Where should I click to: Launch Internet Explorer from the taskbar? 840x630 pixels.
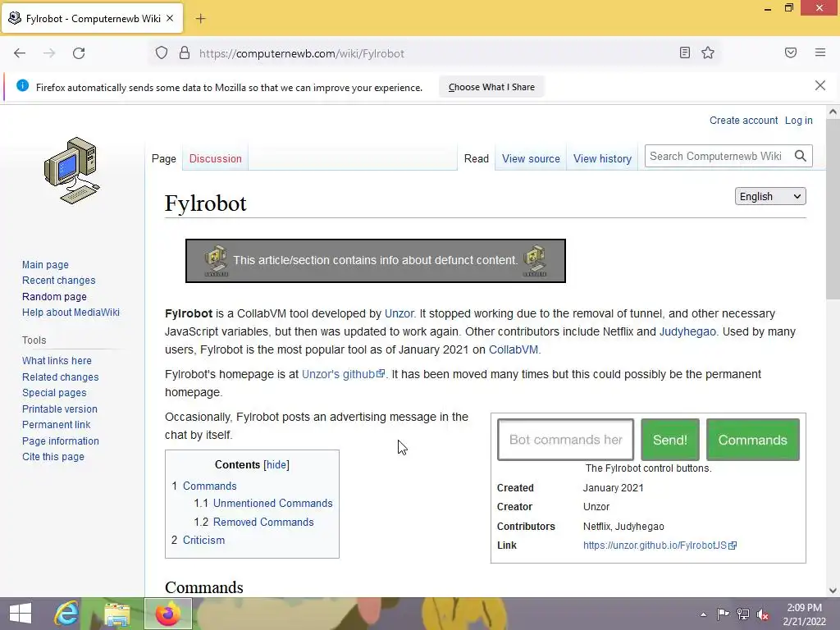[66, 614]
